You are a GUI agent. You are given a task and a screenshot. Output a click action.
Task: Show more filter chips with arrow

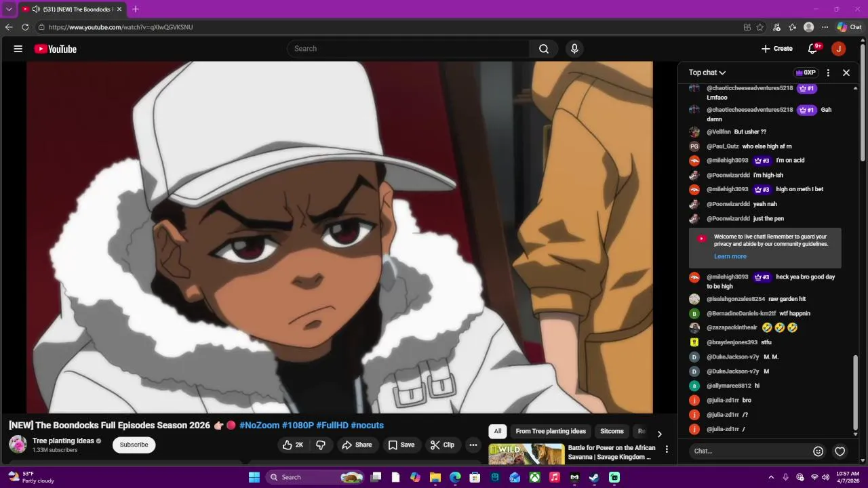point(659,434)
